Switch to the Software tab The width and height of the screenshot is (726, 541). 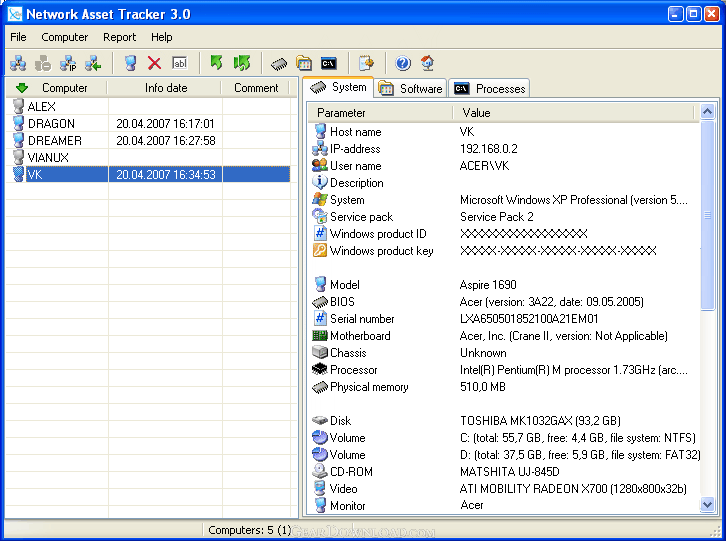[x=410, y=88]
